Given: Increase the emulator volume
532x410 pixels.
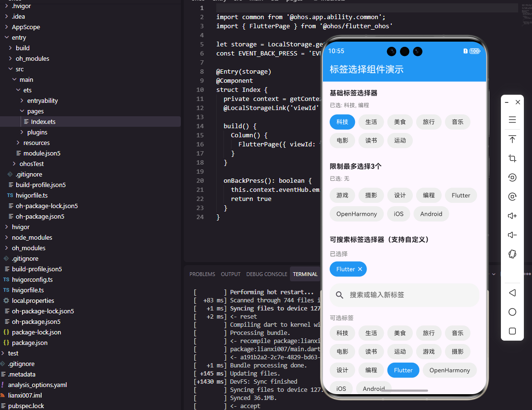Looking at the screenshot, I should (512, 216).
